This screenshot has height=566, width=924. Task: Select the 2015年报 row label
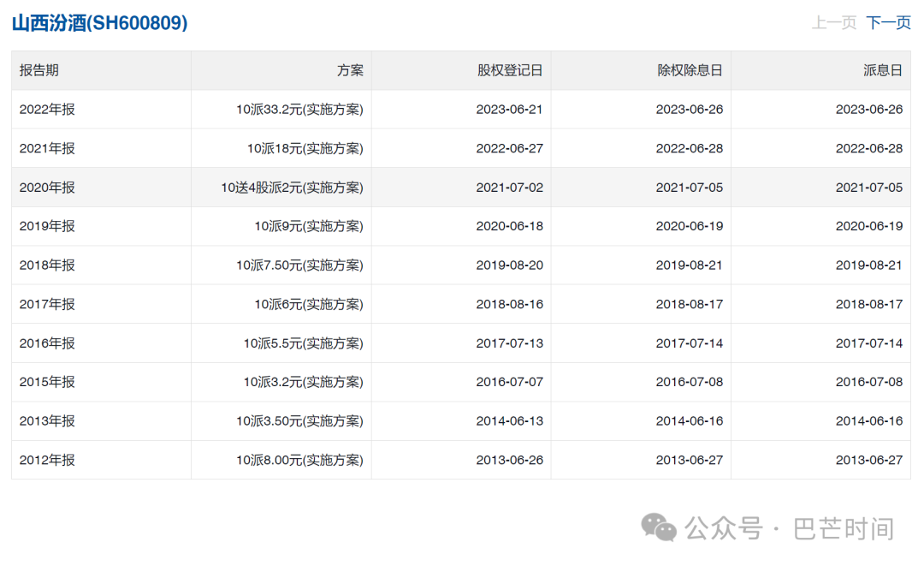pos(47,382)
